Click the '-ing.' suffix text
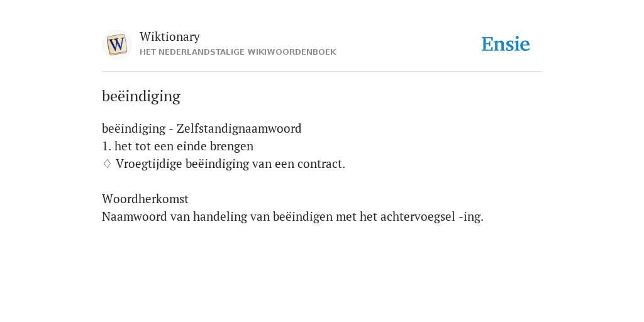 pos(471,217)
